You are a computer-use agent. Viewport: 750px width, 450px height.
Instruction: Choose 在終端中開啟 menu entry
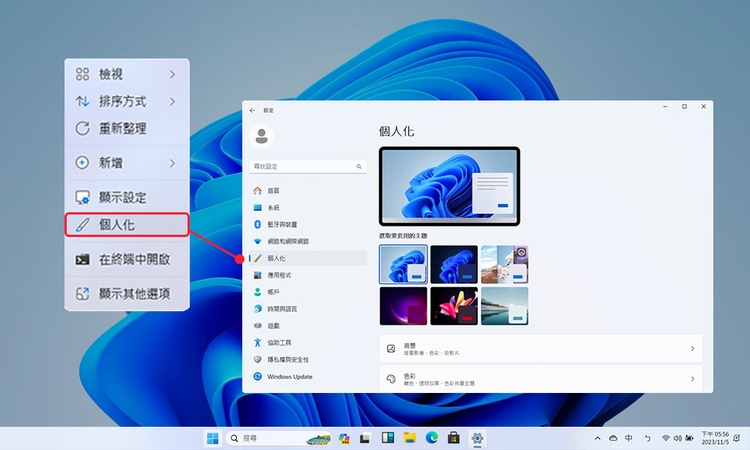(x=127, y=259)
